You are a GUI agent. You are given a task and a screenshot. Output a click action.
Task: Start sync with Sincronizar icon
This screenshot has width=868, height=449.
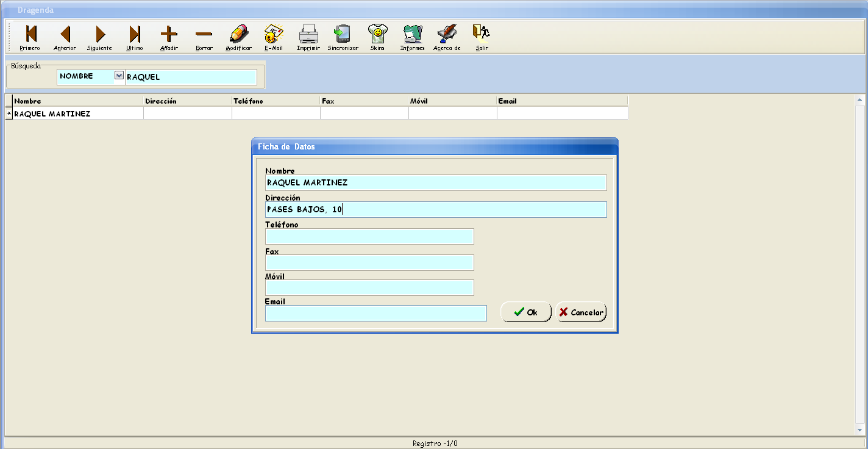pyautogui.click(x=343, y=38)
